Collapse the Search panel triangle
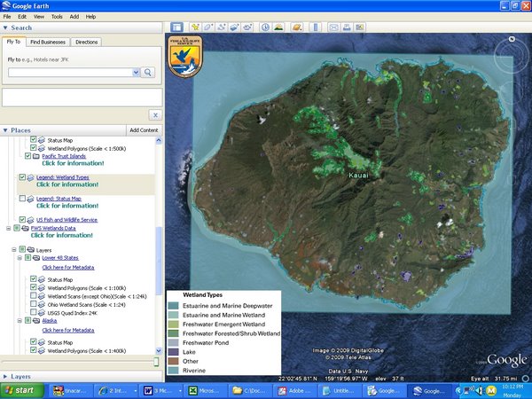This screenshot has height=399, width=532. [5, 27]
